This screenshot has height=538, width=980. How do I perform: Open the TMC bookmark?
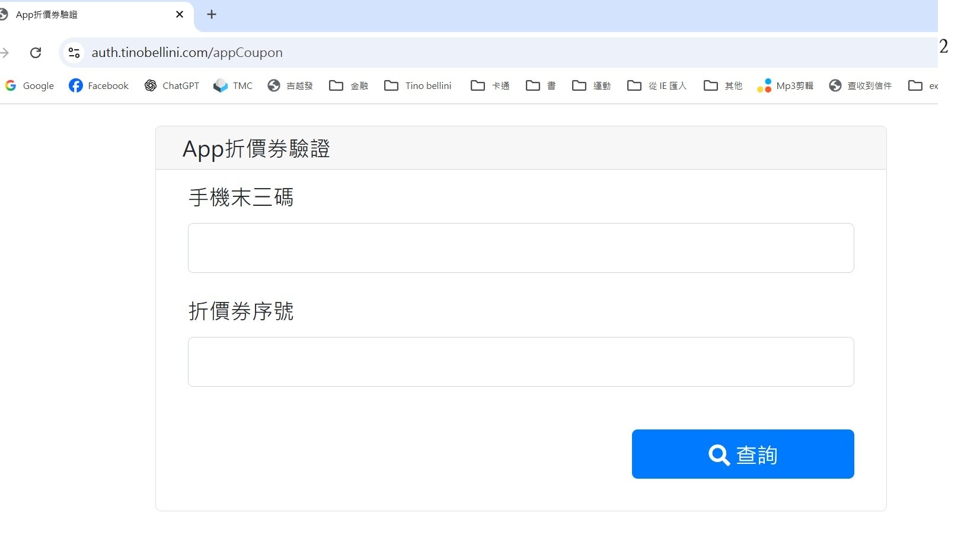pos(233,86)
